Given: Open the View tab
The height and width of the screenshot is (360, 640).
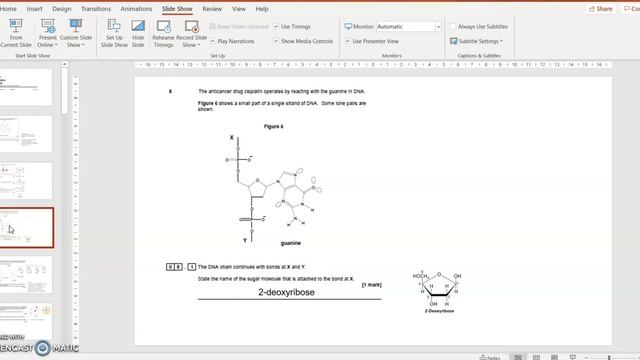Looking at the screenshot, I should click(x=239, y=9).
